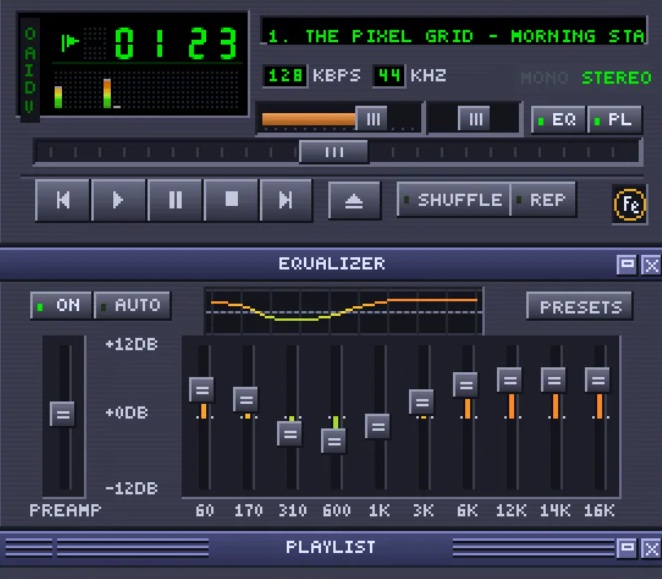Image resolution: width=662 pixels, height=579 pixels.
Task: Click the O letter in the OAIDV options strip
Action: click(x=30, y=33)
